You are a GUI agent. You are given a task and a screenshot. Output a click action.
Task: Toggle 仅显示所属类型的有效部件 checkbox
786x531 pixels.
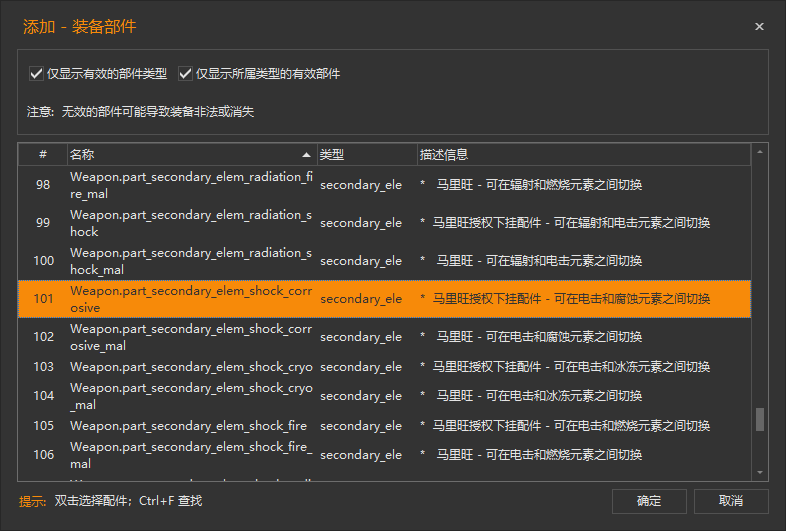185,74
